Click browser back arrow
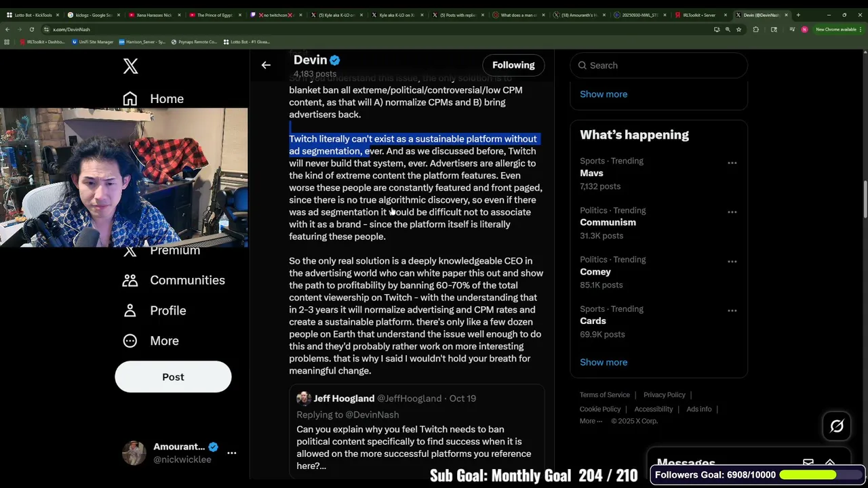Image resolution: width=868 pixels, height=488 pixels. (7, 29)
